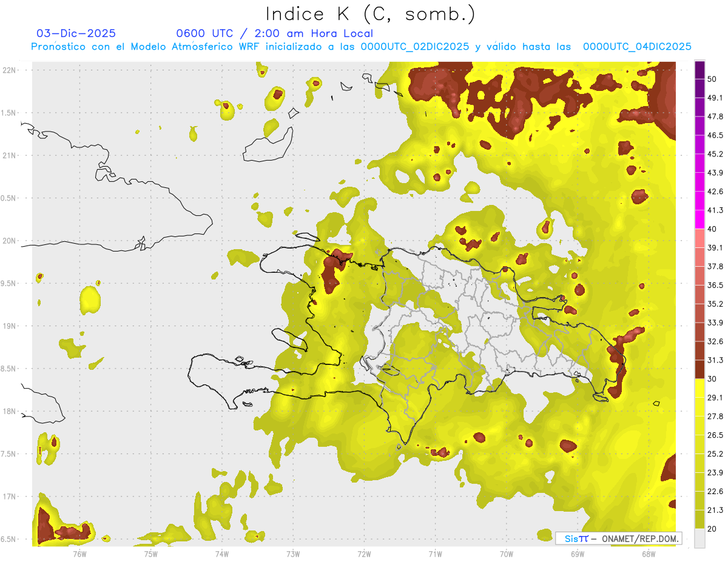
Task: Click the legend value '22.6'
Action: (x=715, y=491)
